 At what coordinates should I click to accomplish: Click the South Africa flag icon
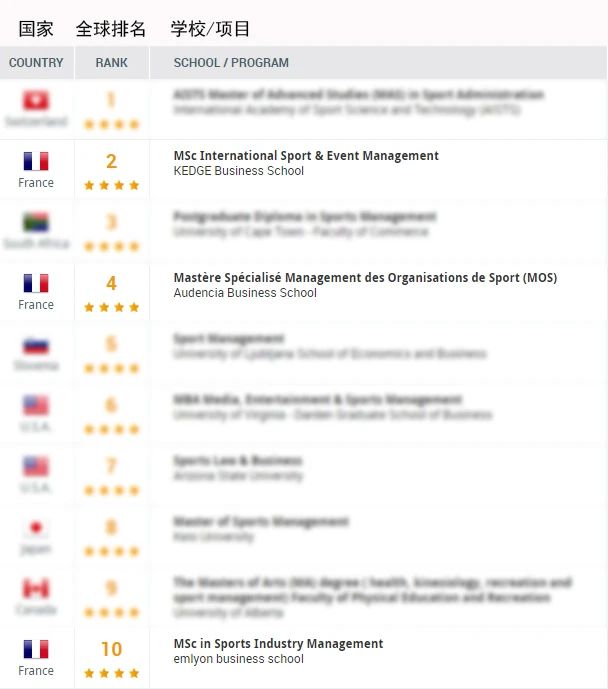[x=36, y=222]
